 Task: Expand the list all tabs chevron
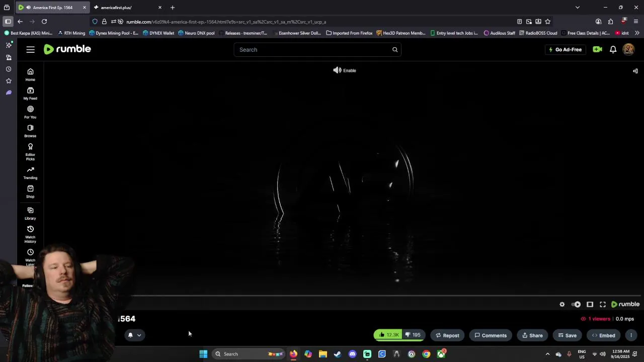pyautogui.click(x=577, y=8)
